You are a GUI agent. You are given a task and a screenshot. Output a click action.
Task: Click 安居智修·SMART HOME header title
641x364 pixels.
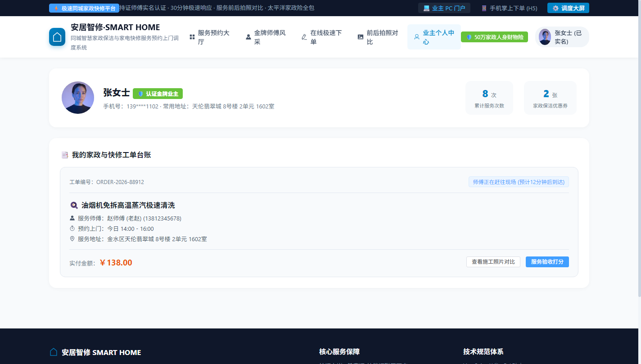click(115, 27)
